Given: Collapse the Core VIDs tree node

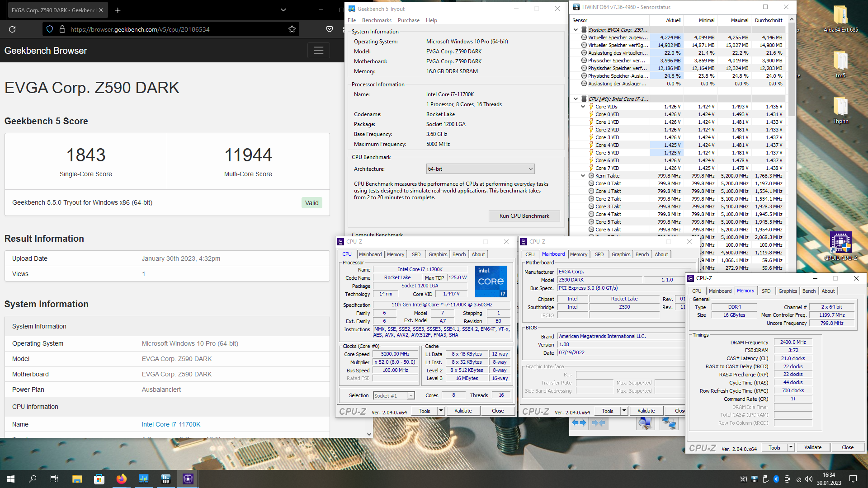Looking at the screenshot, I should pyautogui.click(x=583, y=107).
